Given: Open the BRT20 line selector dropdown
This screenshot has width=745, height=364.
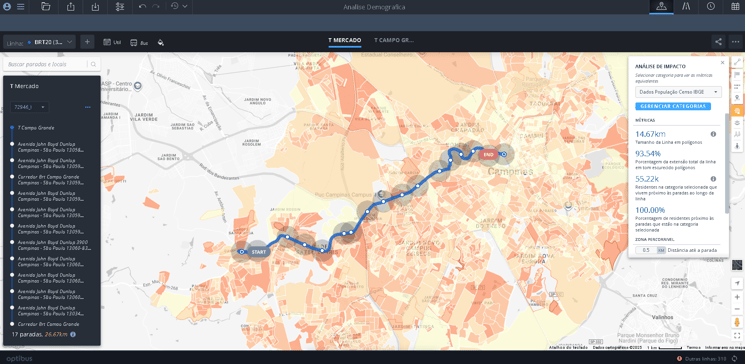Looking at the screenshot, I should [x=39, y=42].
